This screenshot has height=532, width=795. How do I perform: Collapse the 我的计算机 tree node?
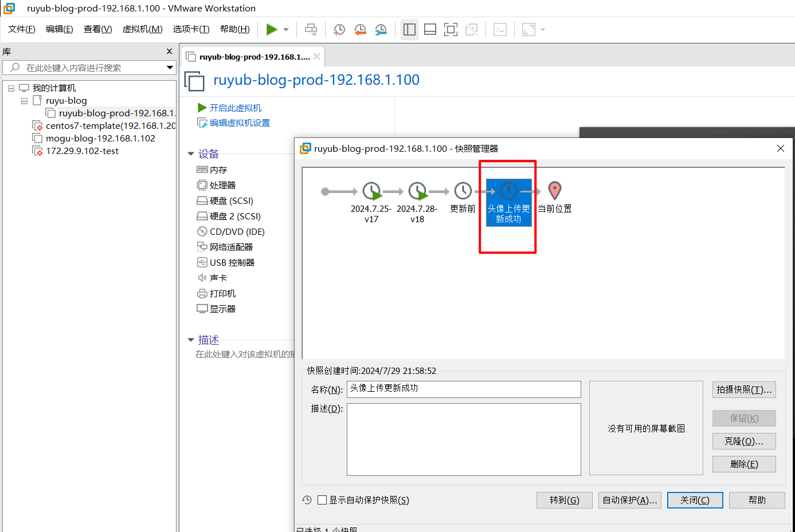pos(11,88)
